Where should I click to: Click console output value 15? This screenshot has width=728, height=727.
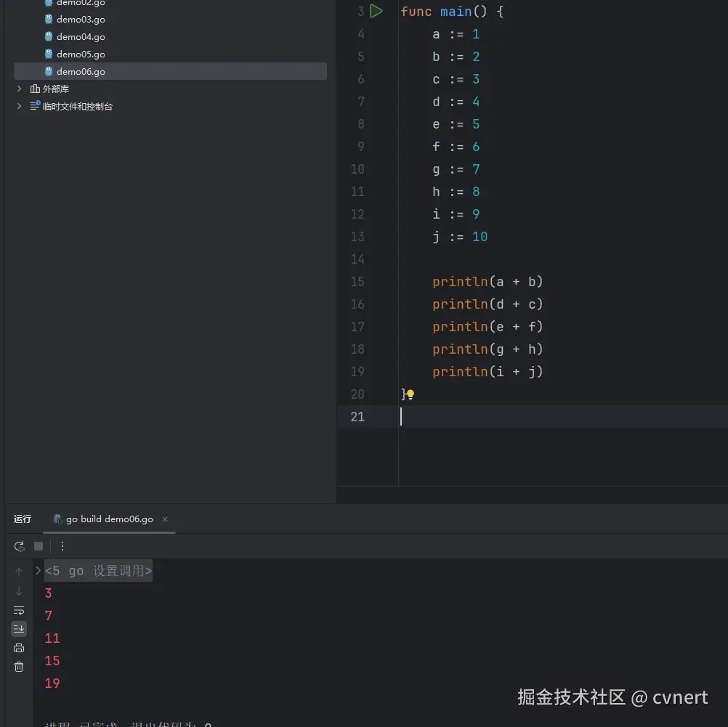pos(52,661)
